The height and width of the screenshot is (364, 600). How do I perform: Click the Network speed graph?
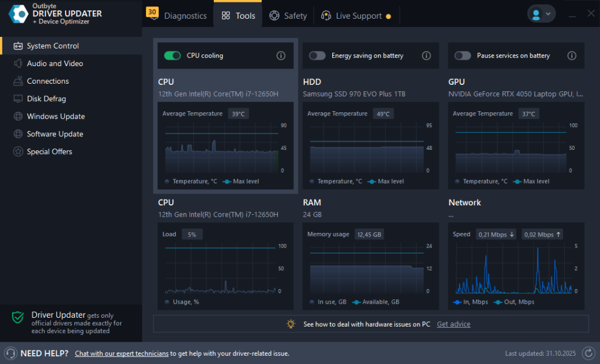tap(513, 269)
